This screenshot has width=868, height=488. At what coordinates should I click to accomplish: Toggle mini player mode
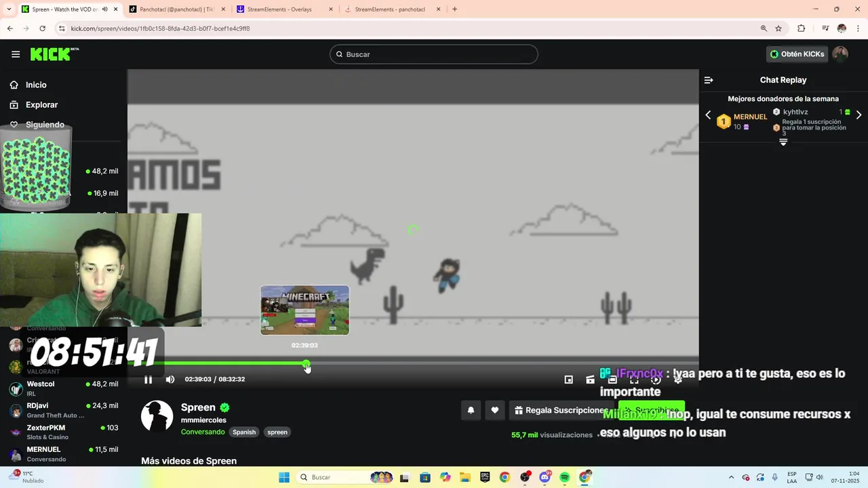point(569,380)
